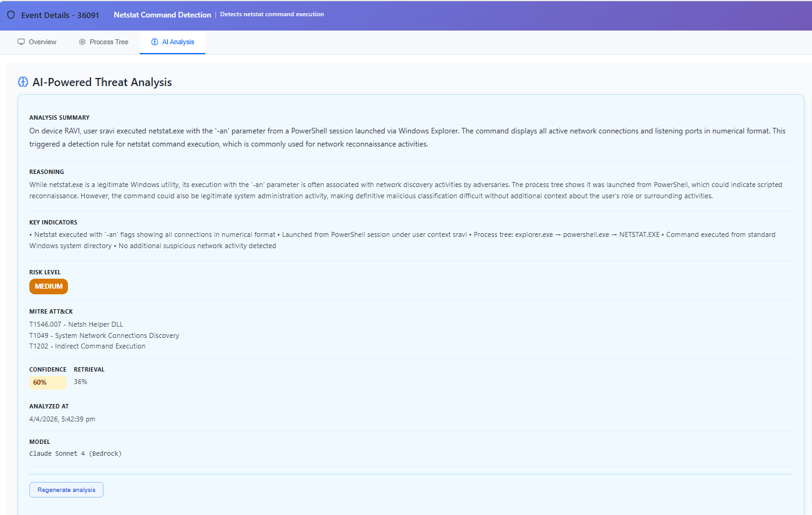Select the T1202 Indirect Command Execution entry
Screen dimensions: 812x515
click(x=87, y=346)
